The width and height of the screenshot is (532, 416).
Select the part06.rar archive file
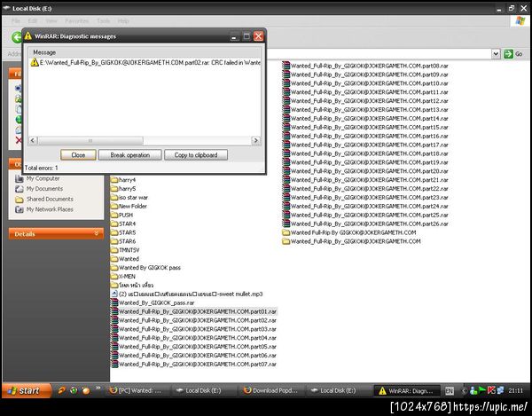click(193, 356)
